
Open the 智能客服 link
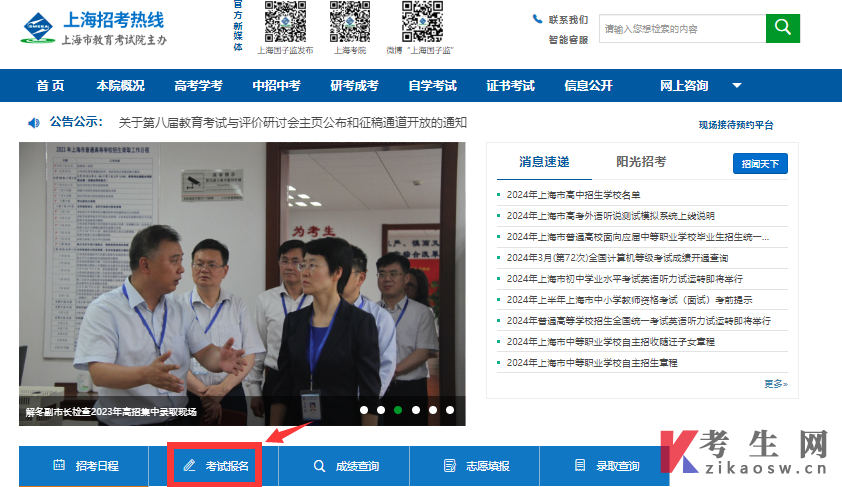click(568, 40)
